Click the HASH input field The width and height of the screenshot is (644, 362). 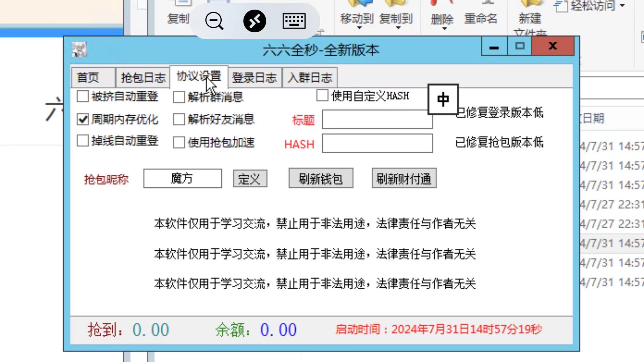click(377, 143)
